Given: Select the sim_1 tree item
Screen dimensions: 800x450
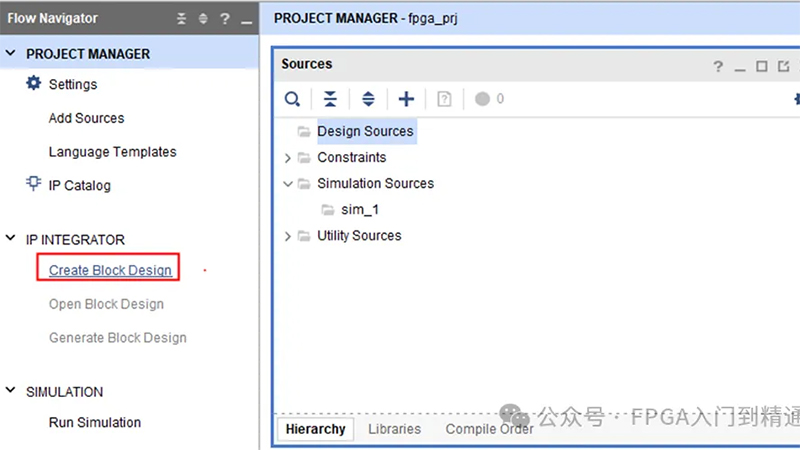Looking at the screenshot, I should point(360,210).
